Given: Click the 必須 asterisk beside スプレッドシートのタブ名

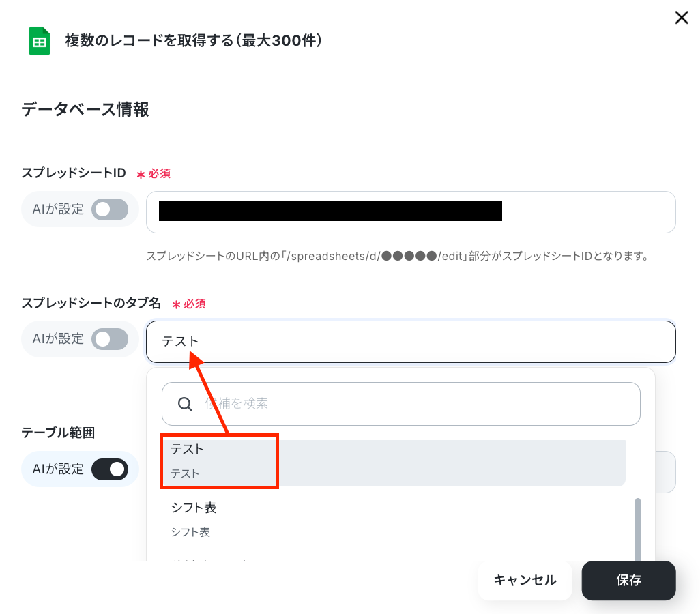Looking at the screenshot, I should [176, 304].
